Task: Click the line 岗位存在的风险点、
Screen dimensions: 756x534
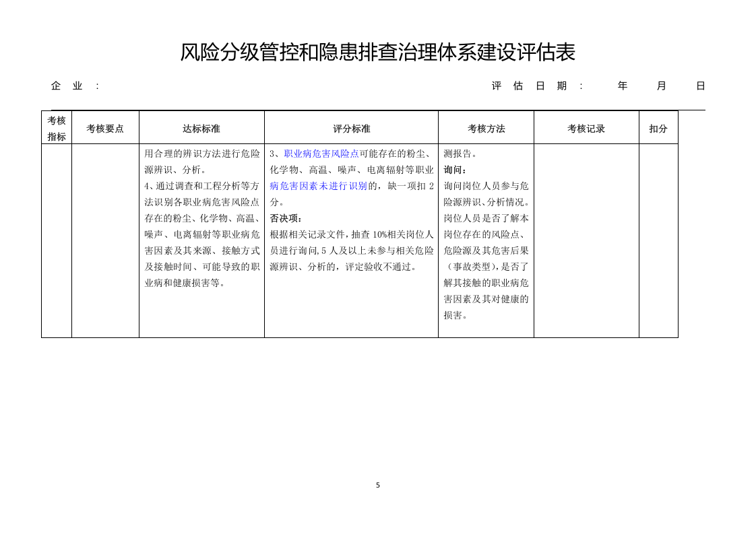Action: click(484, 234)
